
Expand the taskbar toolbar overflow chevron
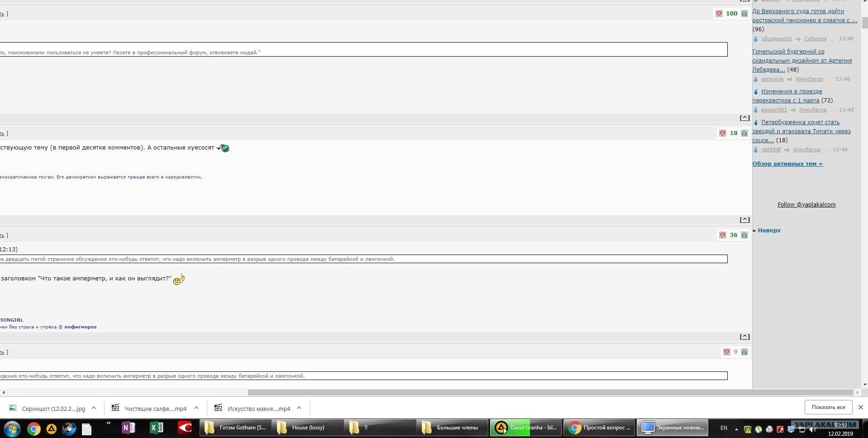pos(108,423)
